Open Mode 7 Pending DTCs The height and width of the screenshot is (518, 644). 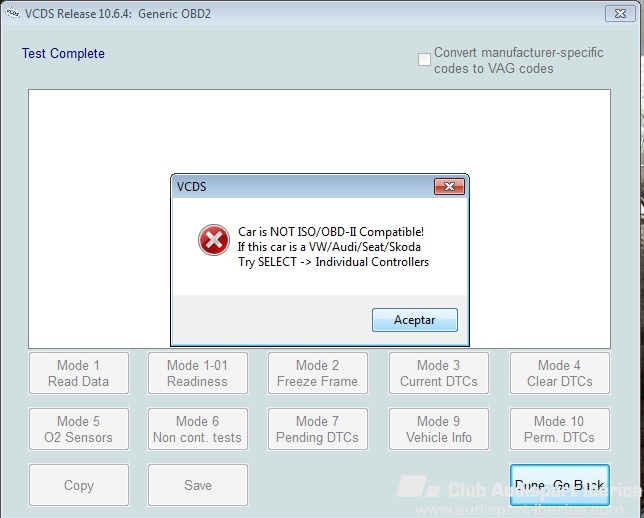tap(317, 429)
